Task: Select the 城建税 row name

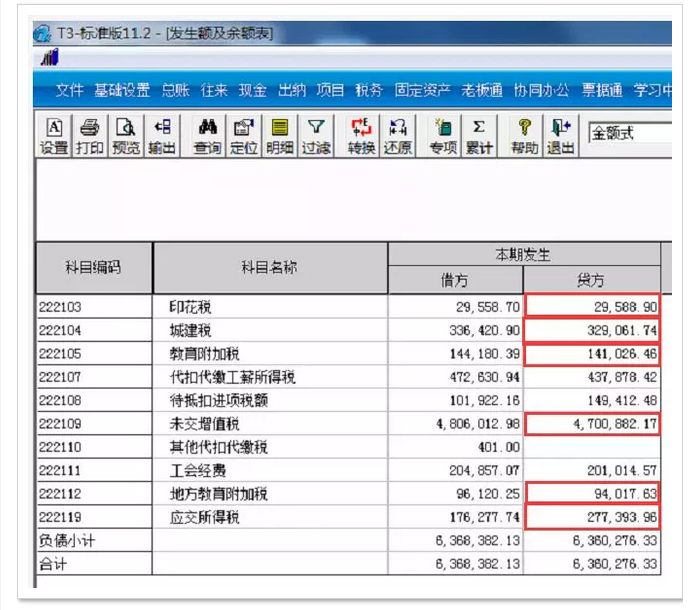Action: (191, 330)
